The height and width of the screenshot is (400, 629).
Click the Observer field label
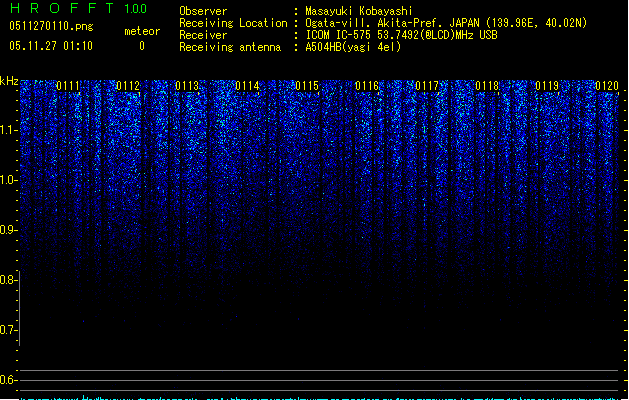coord(203,11)
